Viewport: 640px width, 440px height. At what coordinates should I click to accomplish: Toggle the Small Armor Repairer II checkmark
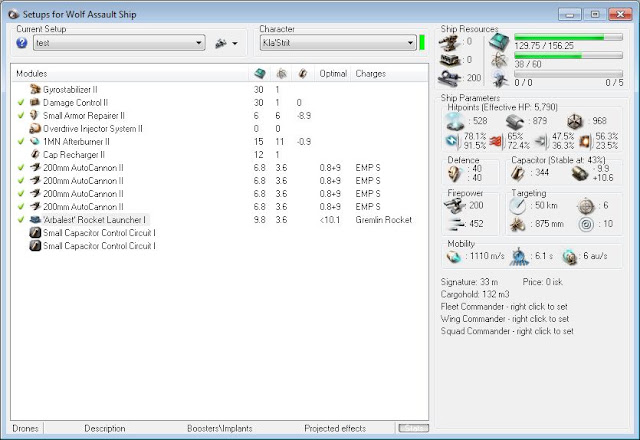[21, 116]
